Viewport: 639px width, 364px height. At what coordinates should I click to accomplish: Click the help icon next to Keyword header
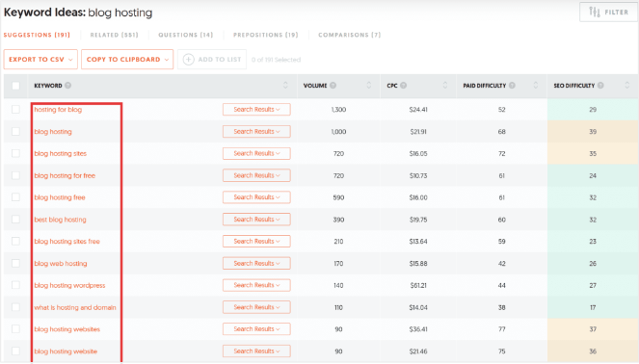pos(68,86)
